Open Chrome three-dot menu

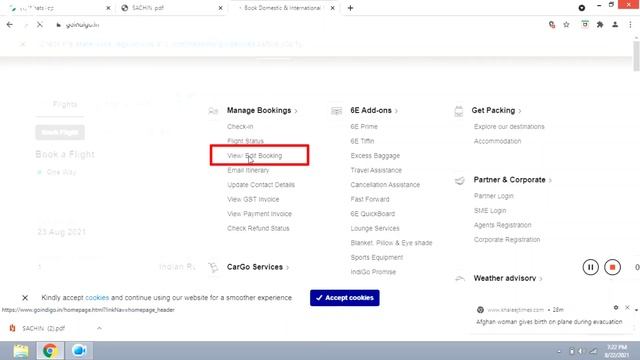(x=630, y=25)
